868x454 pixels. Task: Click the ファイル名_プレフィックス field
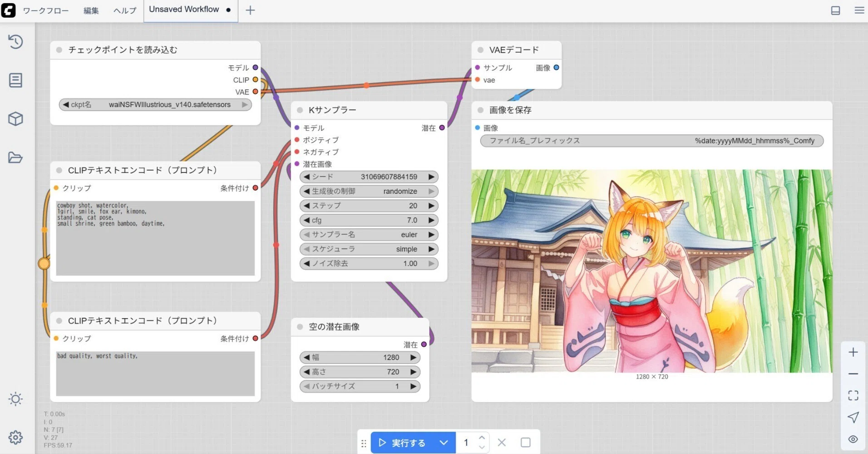point(652,141)
